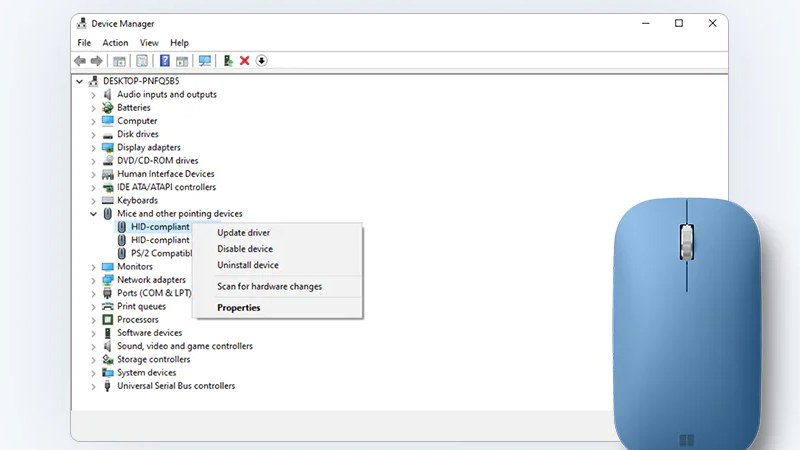Open the Action menu
This screenshot has height=450, width=800.
pyautogui.click(x=115, y=43)
